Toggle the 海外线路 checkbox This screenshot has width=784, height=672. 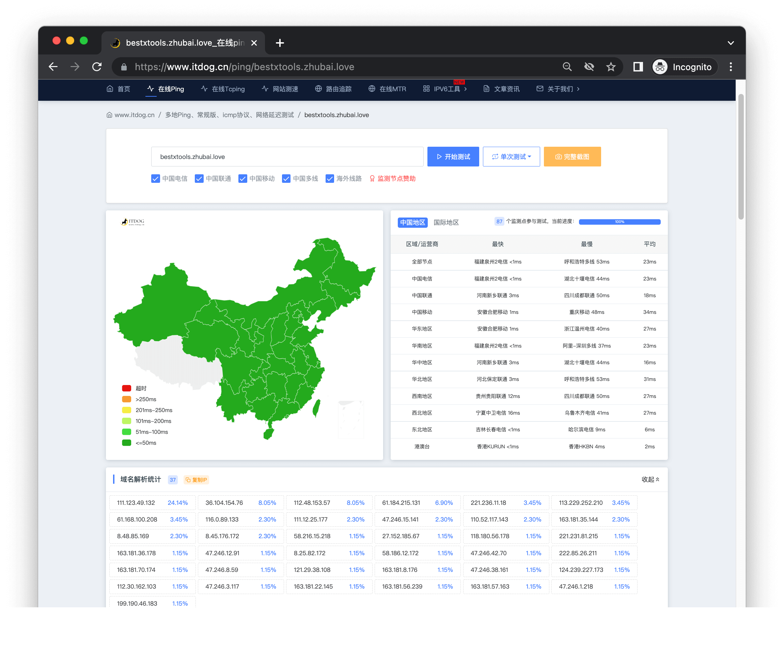329,178
